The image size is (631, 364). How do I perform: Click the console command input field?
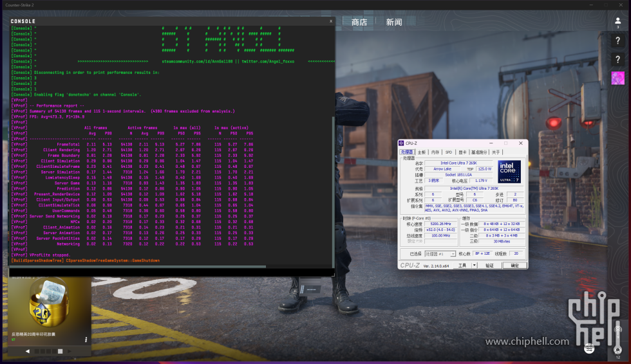171,273
